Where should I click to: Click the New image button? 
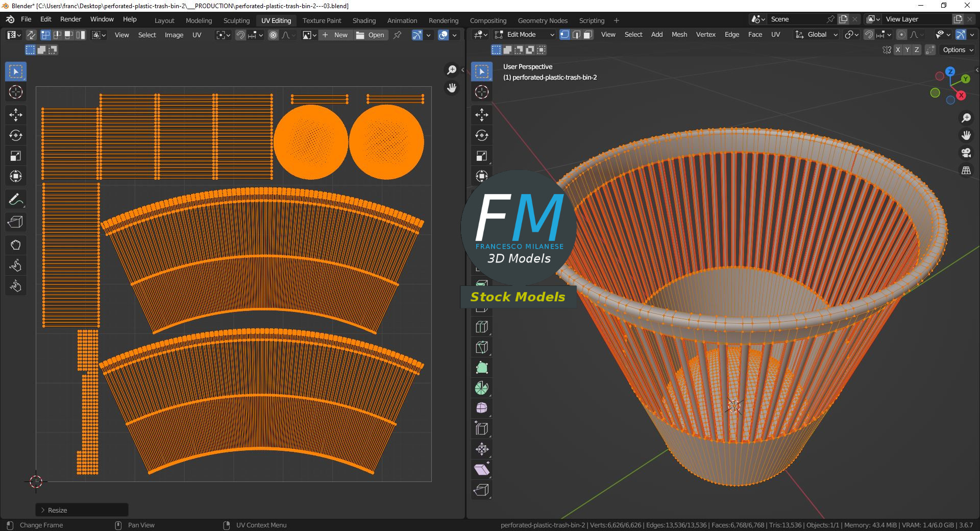[335, 35]
